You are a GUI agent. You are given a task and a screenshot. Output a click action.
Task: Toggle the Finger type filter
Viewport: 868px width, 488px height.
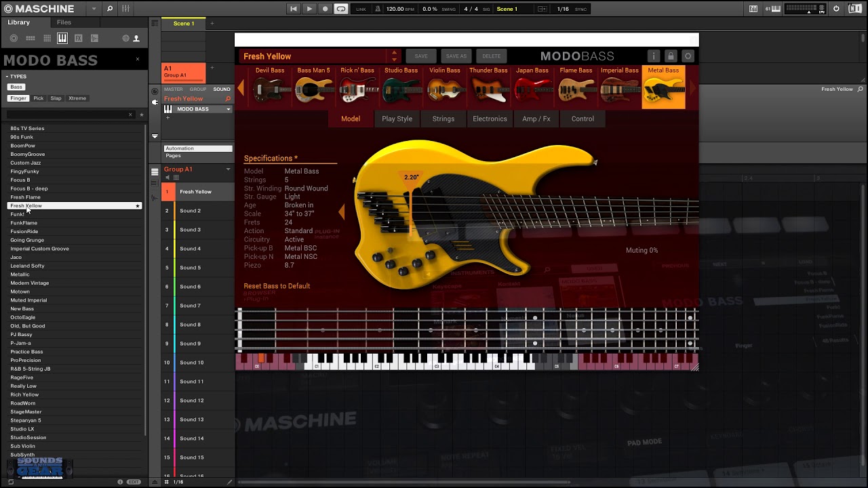pyautogui.click(x=18, y=98)
